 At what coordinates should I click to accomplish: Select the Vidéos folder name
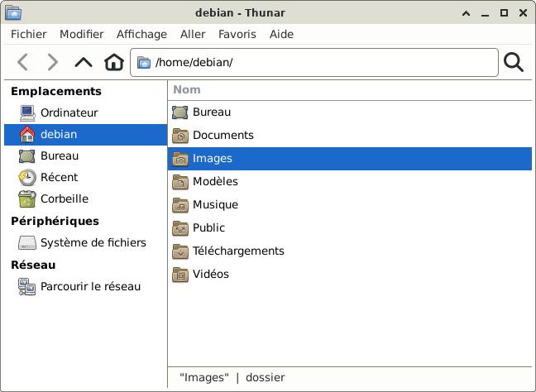point(211,274)
